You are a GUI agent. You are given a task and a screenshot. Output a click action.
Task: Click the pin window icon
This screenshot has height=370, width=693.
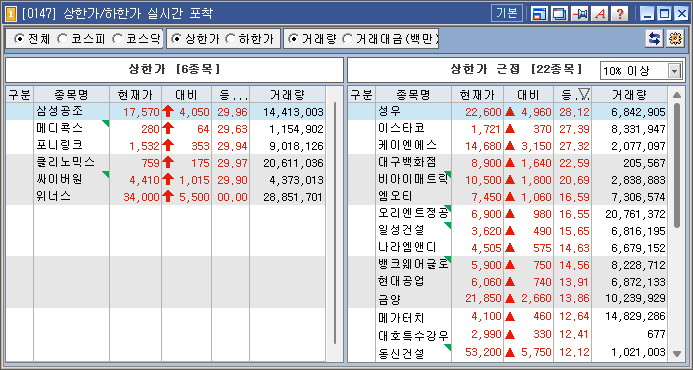[x=579, y=14]
